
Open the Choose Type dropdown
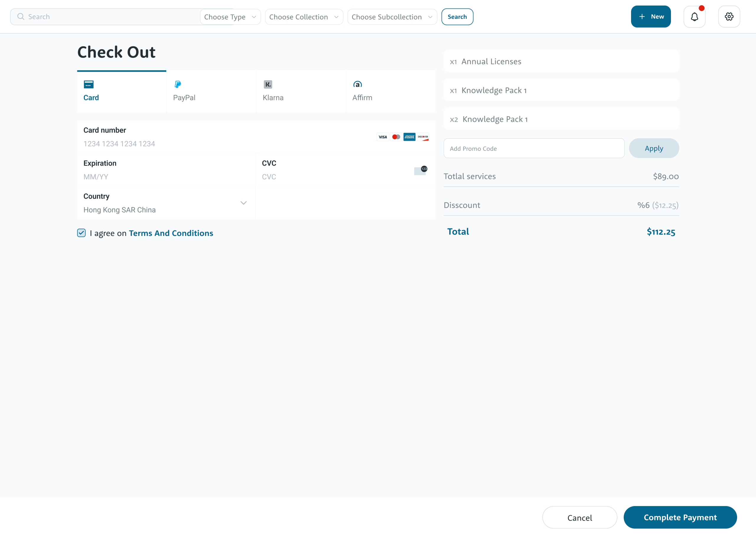tap(230, 17)
